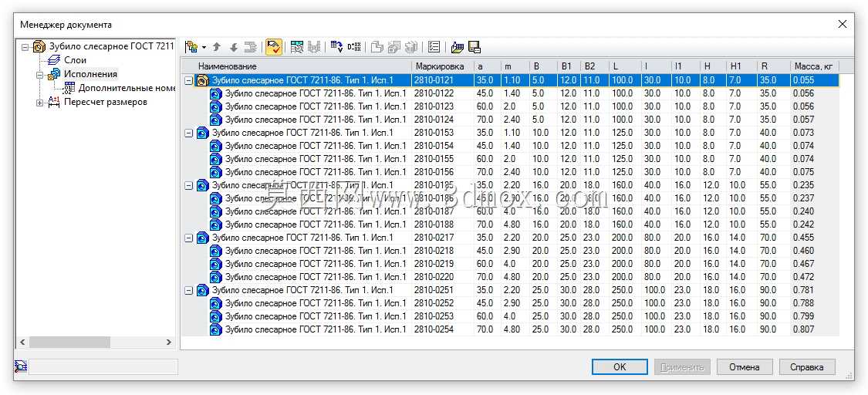The width and height of the screenshot is (868, 395).
Task: Collapse the Исполнения tree node
Action: [40, 74]
